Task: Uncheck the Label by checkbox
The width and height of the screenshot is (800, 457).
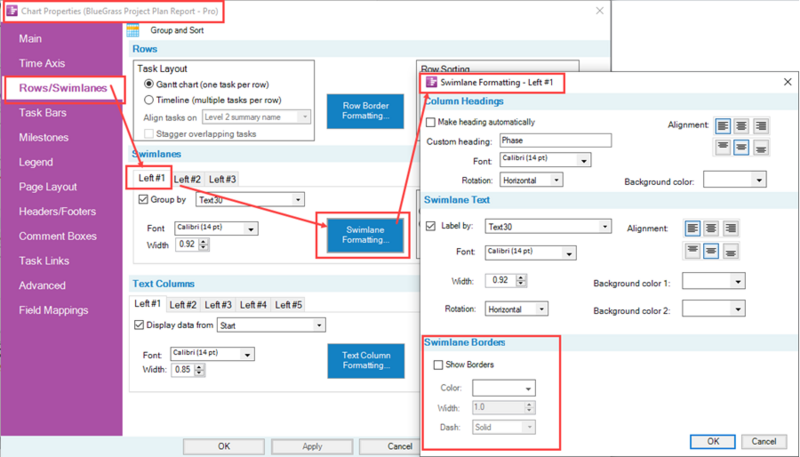Action: (431, 226)
